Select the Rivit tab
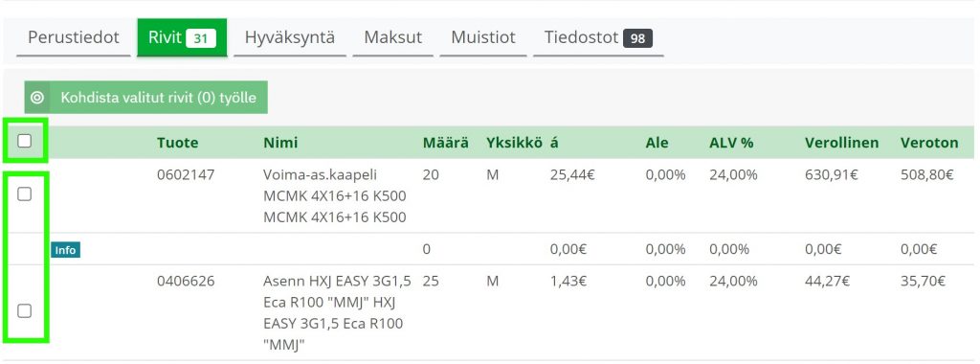 click(x=182, y=37)
